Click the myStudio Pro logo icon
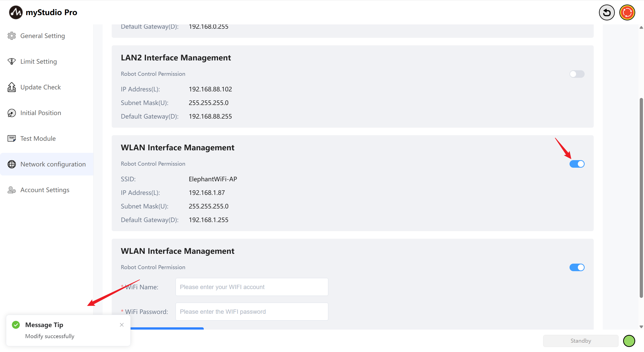This screenshot has width=644, height=352. coord(16,12)
